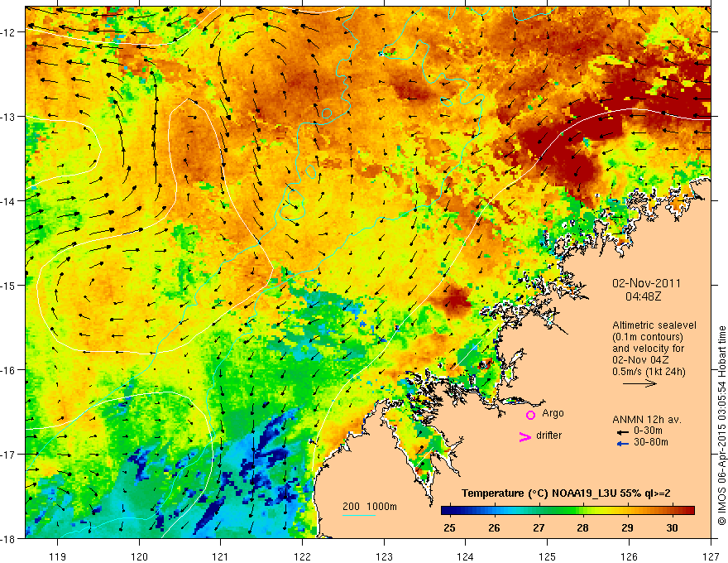Click the '0-30m' legend label
Image resolution: width=728 pixels, height=563 pixels.
[x=648, y=431]
